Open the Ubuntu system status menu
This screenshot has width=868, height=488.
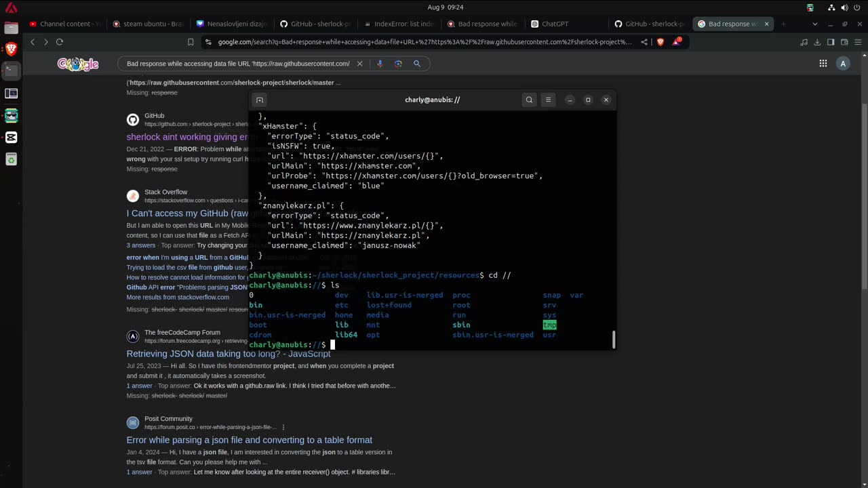coord(844,7)
